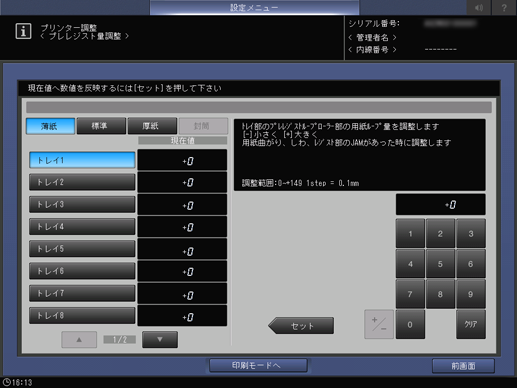This screenshot has width=517, height=388.
Task: Click the 現在値 column header
Action: tap(183, 140)
